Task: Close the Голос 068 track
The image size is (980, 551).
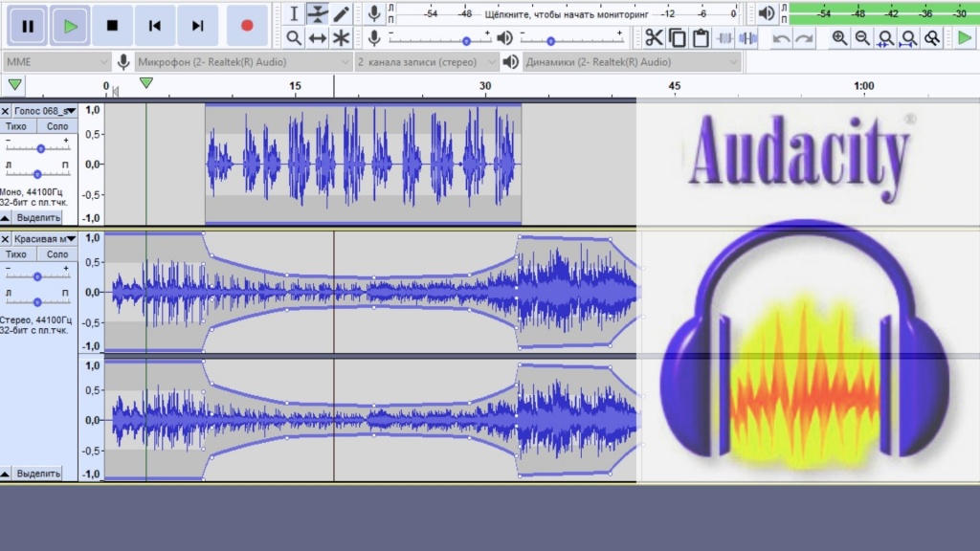Action: pyautogui.click(x=5, y=111)
